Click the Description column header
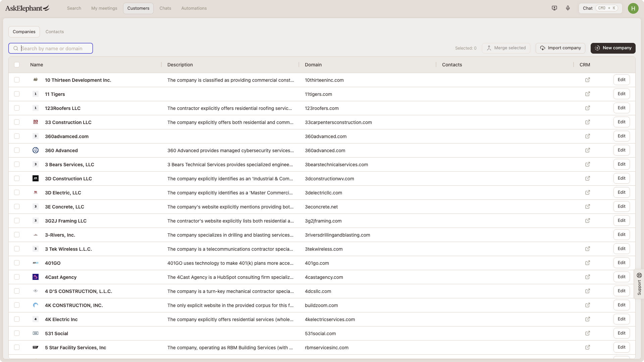 coord(180,65)
